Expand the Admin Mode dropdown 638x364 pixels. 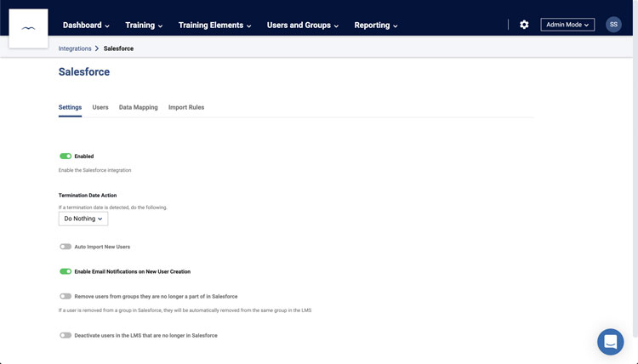pyautogui.click(x=567, y=25)
